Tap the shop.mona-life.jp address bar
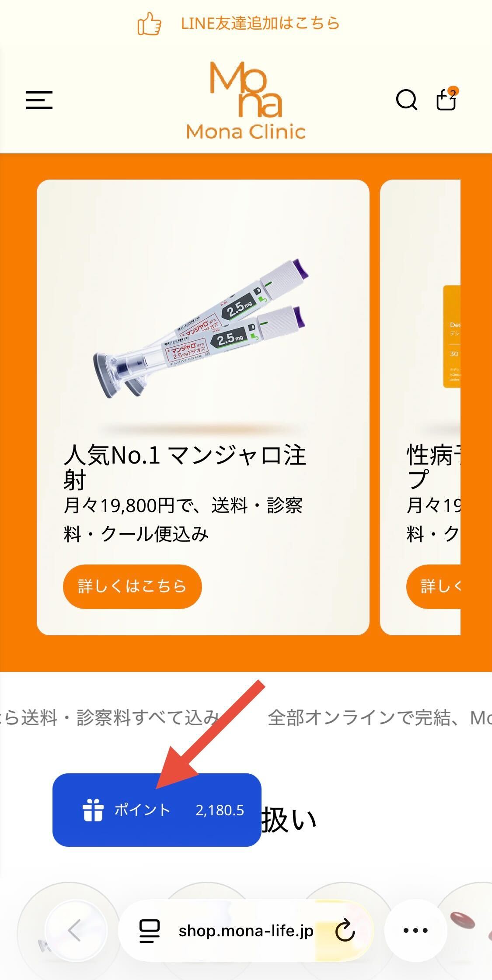492x980 pixels. (246, 931)
